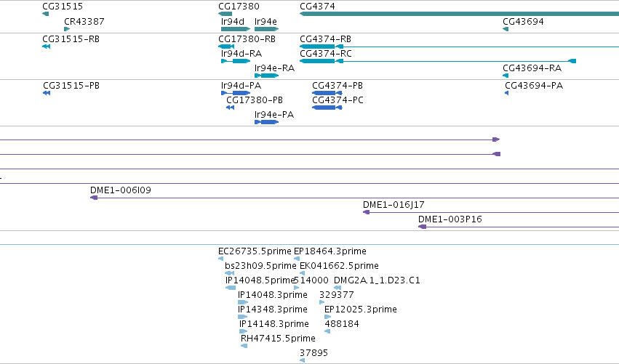Click the CG31515 gene label

[63, 7]
